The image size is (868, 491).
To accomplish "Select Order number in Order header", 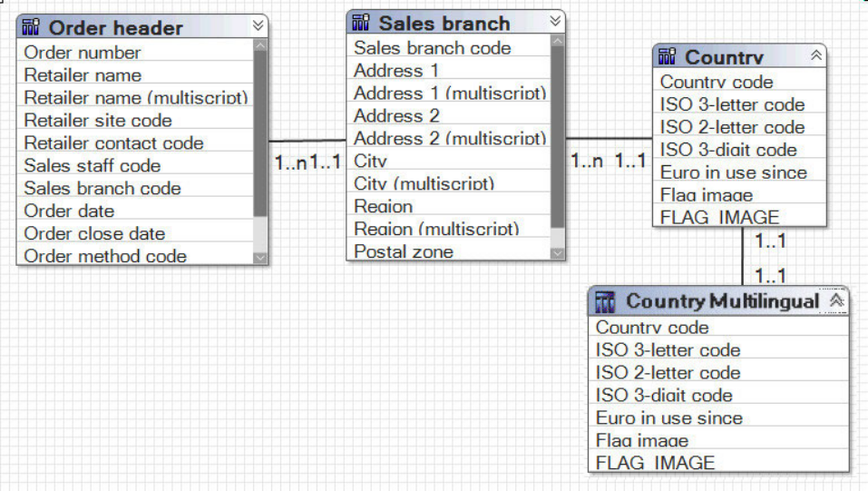I will pos(83,53).
